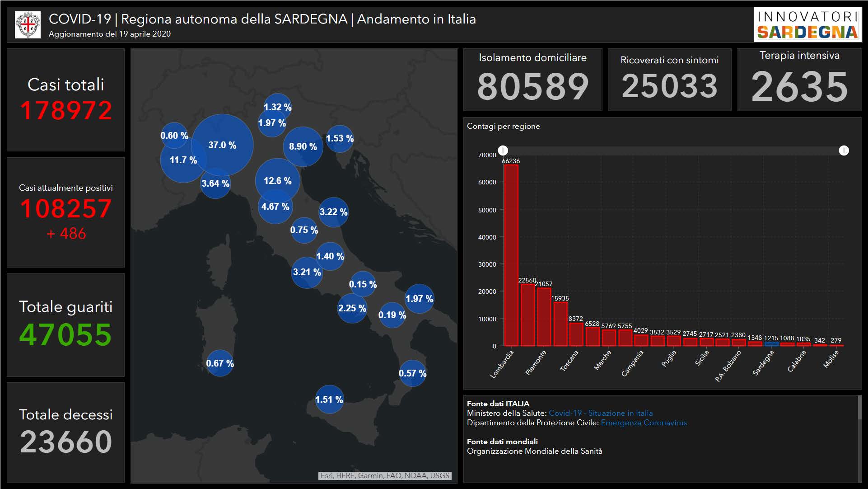
Task: Click right handle of chart range slider
Action: [x=844, y=150]
